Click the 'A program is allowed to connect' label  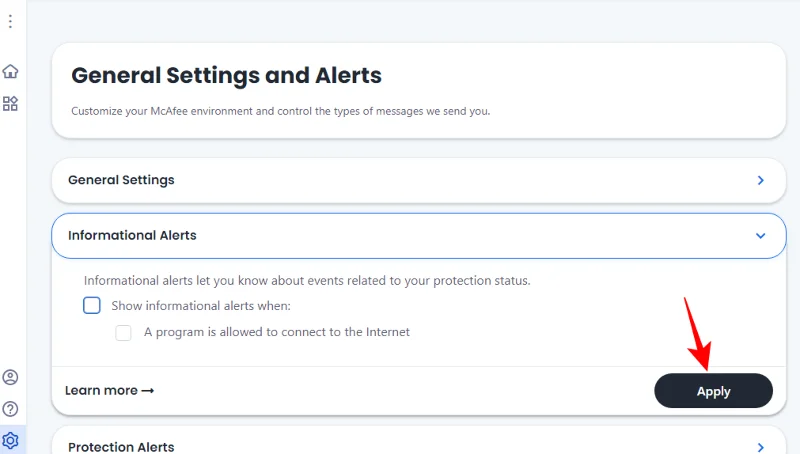pos(276,332)
